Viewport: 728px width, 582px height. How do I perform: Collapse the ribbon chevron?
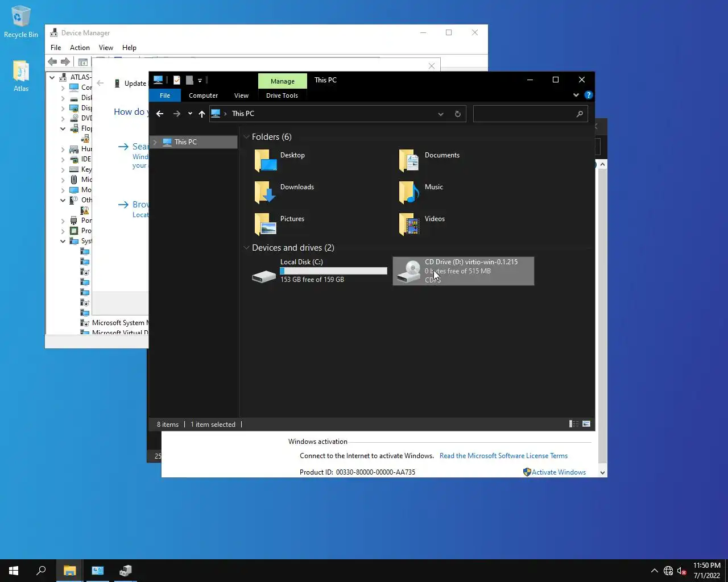pos(576,95)
